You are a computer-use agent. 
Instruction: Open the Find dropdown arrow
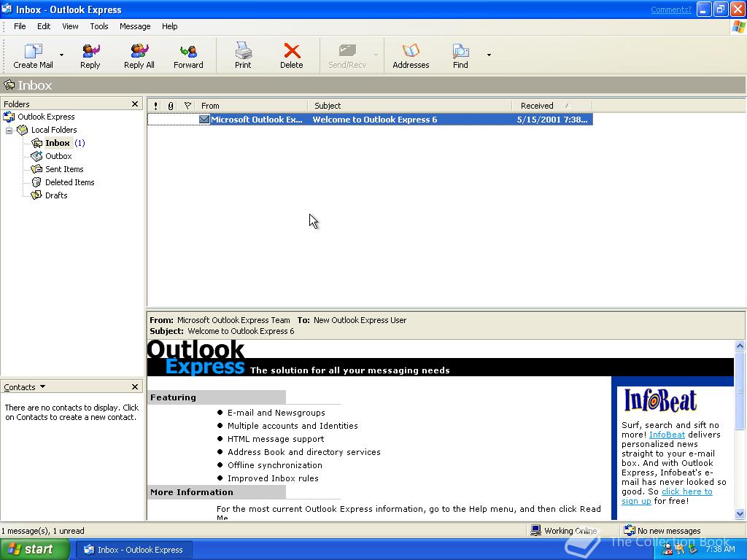tap(489, 55)
